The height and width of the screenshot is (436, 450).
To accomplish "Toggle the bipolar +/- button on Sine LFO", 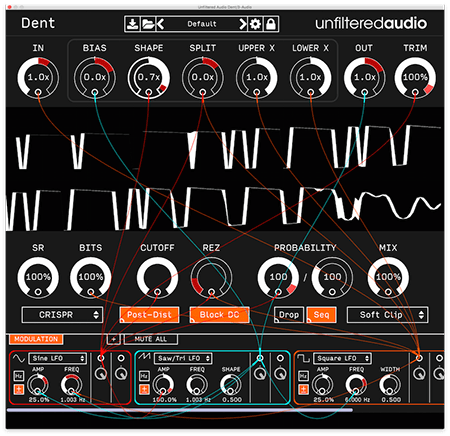I will 19,389.
